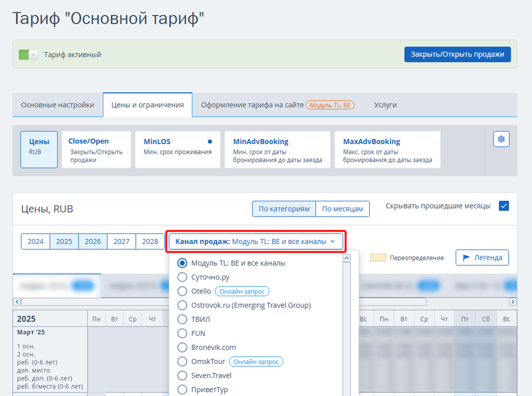Click Закрыть/Открыть продажи button
The width and height of the screenshot is (532, 396).
[457, 54]
